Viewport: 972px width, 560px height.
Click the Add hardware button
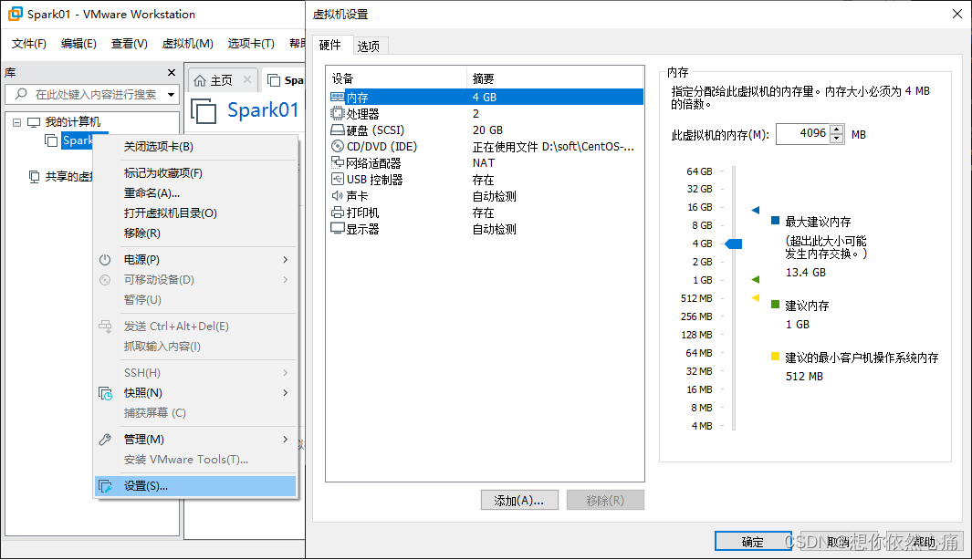[519, 501]
